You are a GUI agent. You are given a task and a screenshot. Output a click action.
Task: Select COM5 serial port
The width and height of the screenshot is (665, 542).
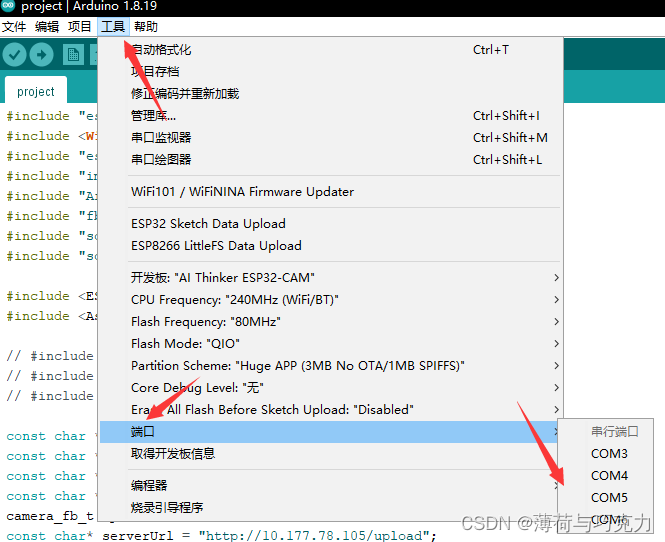click(606, 498)
